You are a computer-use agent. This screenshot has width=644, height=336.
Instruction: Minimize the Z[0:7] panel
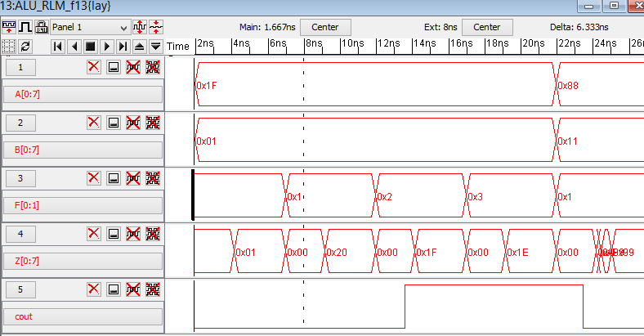point(114,234)
